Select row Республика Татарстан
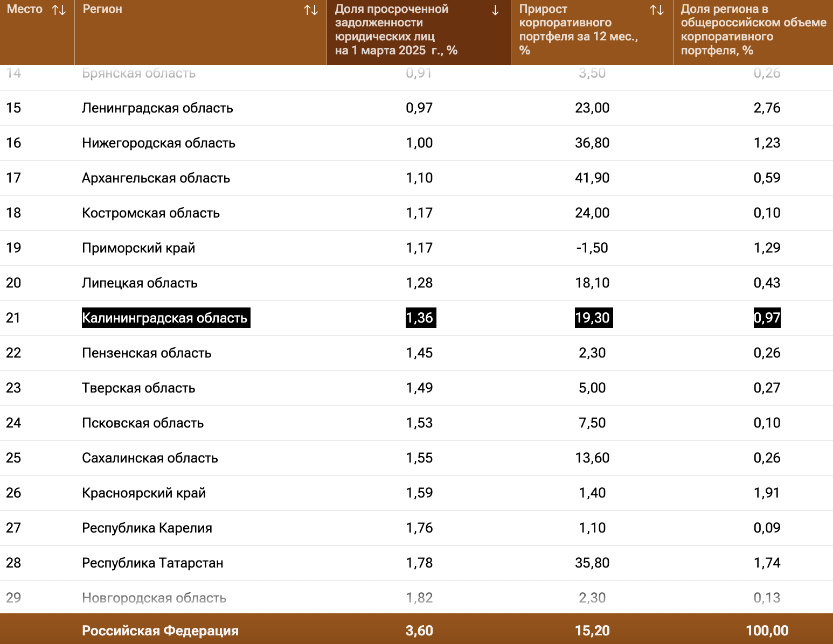The height and width of the screenshot is (644, 833). (416, 563)
